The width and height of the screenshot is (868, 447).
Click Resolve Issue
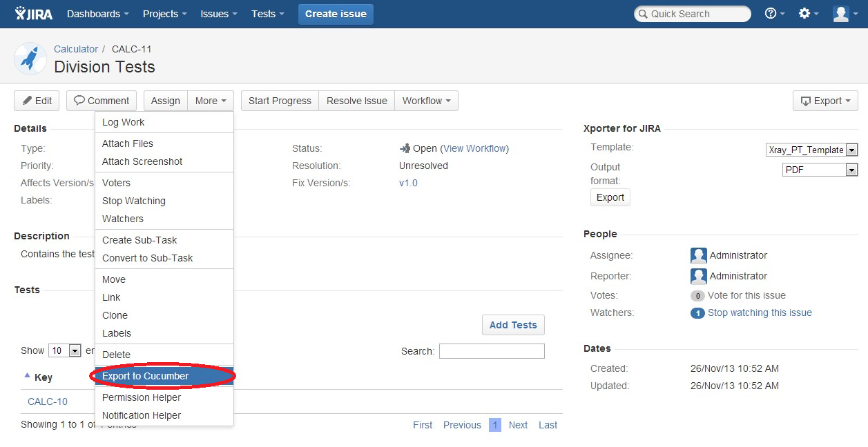click(357, 101)
